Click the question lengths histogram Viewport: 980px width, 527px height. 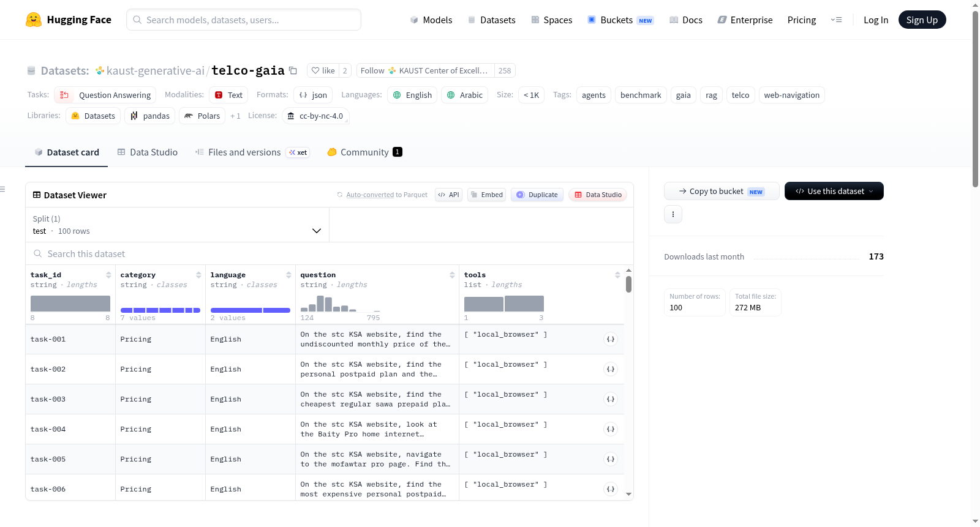(341, 304)
